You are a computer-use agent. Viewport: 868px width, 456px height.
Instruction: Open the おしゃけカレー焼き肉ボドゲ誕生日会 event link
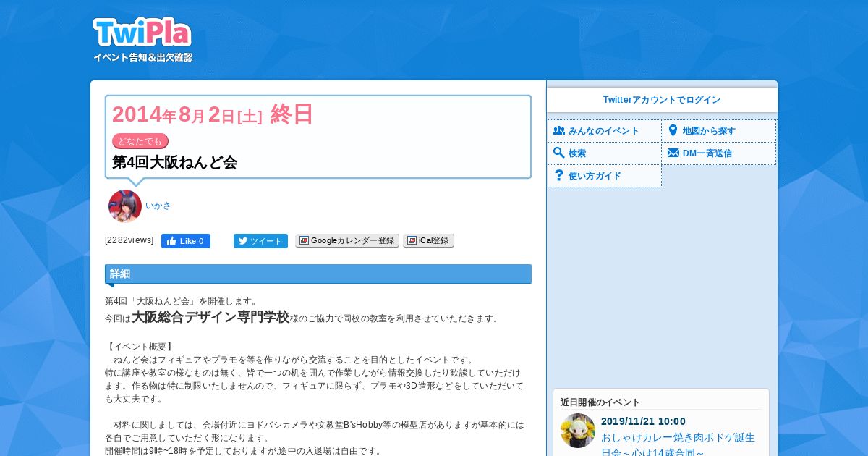678,444
